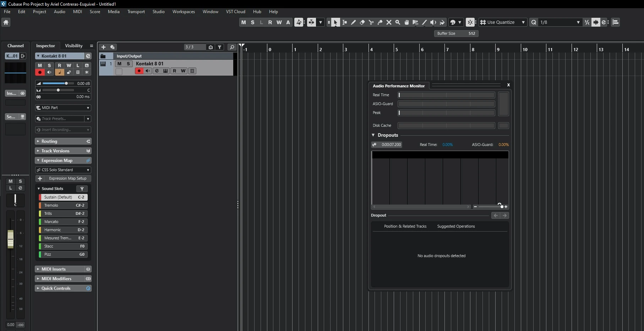Toggle Record Enable on Kontakt 8 01 track
Screen dimensions: 644x331
139,71
